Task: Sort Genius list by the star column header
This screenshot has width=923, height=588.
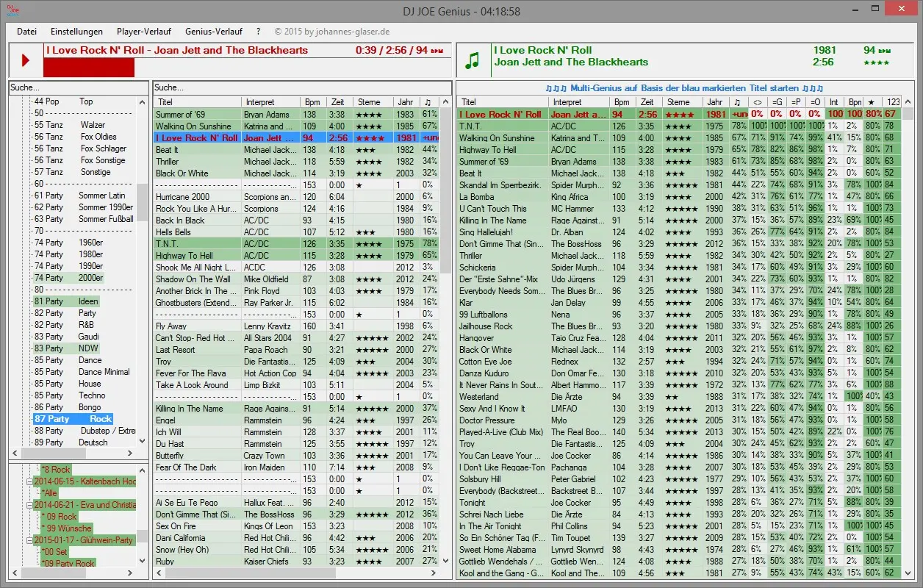Action: tap(872, 101)
